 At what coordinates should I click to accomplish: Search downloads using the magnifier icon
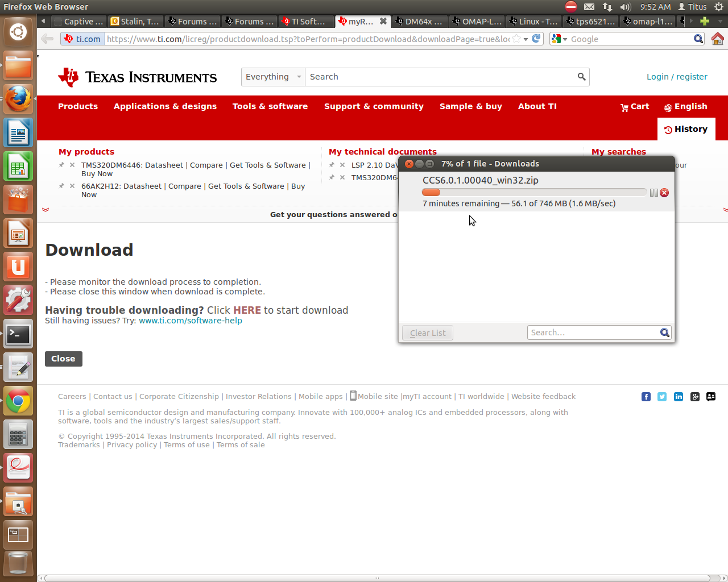[664, 332]
